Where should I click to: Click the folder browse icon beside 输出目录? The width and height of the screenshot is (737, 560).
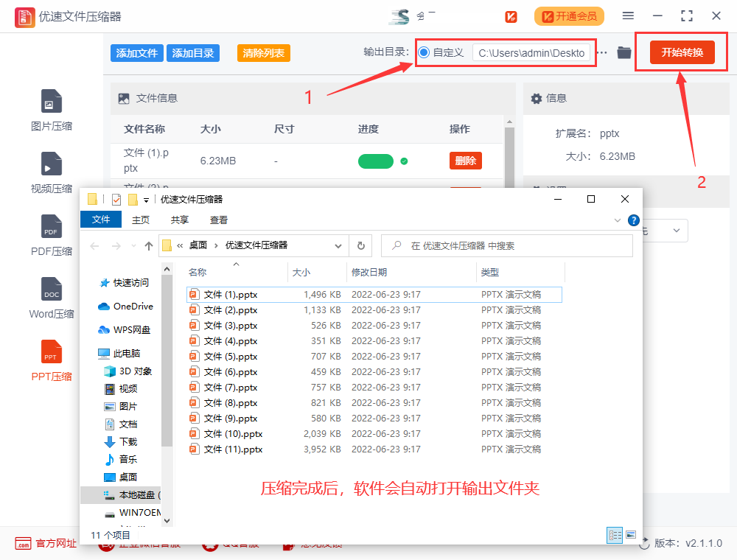tap(624, 52)
